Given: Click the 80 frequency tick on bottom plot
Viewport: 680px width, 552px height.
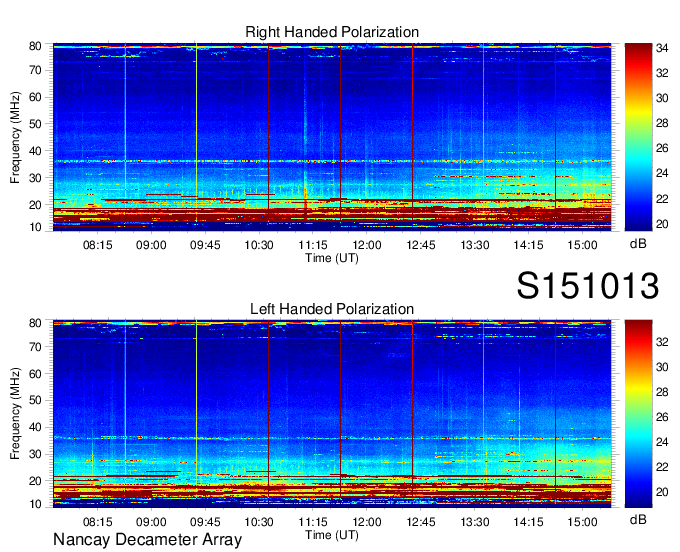Looking at the screenshot, I should click(x=35, y=323).
